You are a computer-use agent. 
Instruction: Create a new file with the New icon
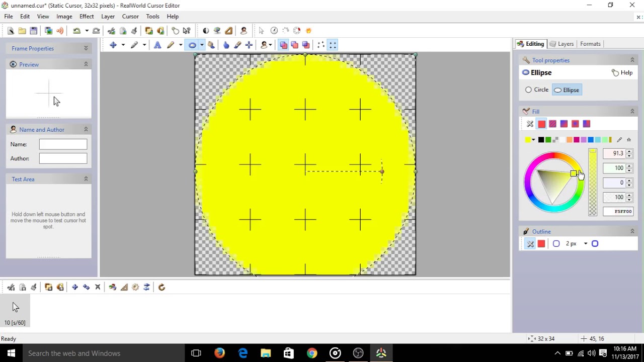11,31
